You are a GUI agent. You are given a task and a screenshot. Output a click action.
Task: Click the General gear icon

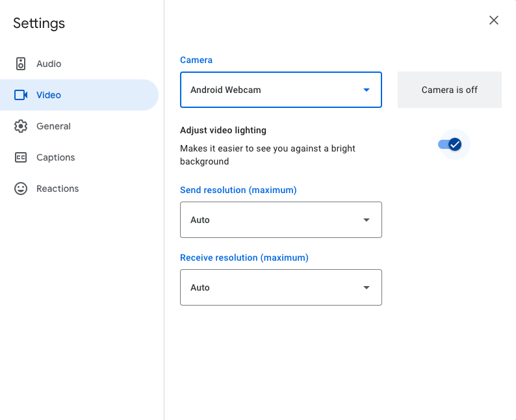click(x=21, y=126)
